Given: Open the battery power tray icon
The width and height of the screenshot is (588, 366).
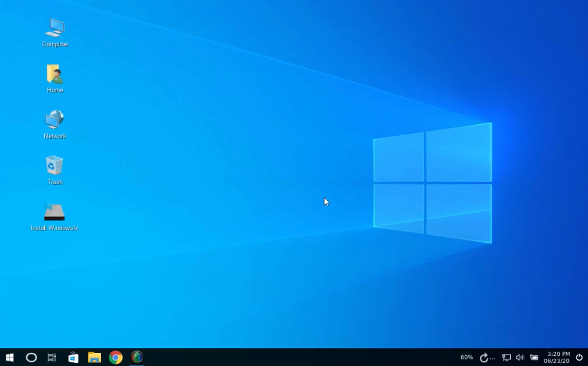Looking at the screenshot, I should 534,358.
